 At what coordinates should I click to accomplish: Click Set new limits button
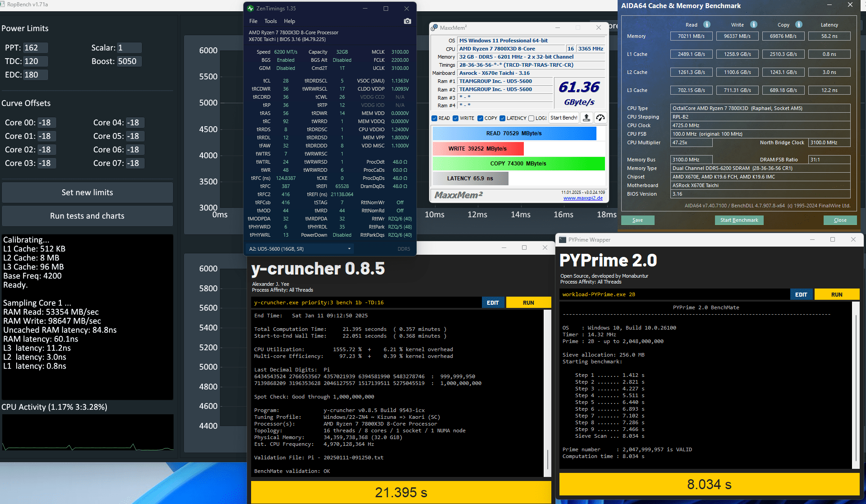point(87,192)
